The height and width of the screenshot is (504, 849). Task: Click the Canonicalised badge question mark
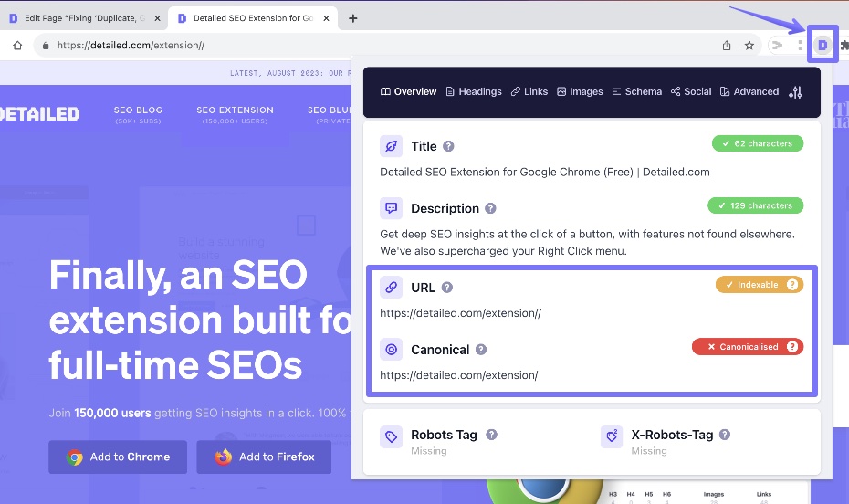coord(792,346)
